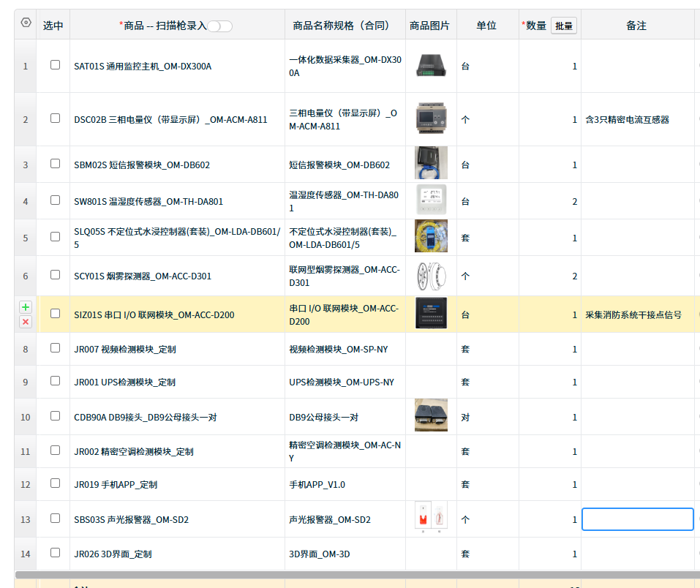Click the table settings gear icon
The image size is (700, 588).
click(26, 23)
